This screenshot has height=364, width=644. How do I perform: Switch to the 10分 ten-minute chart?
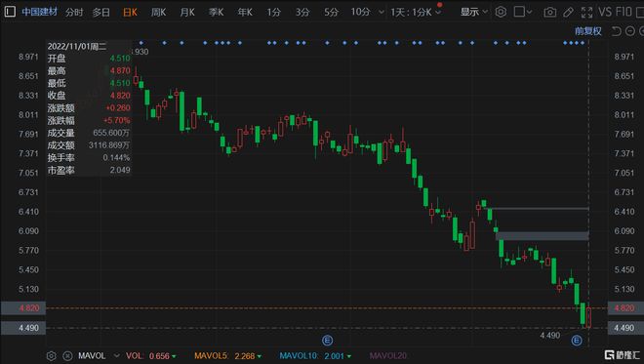point(360,12)
